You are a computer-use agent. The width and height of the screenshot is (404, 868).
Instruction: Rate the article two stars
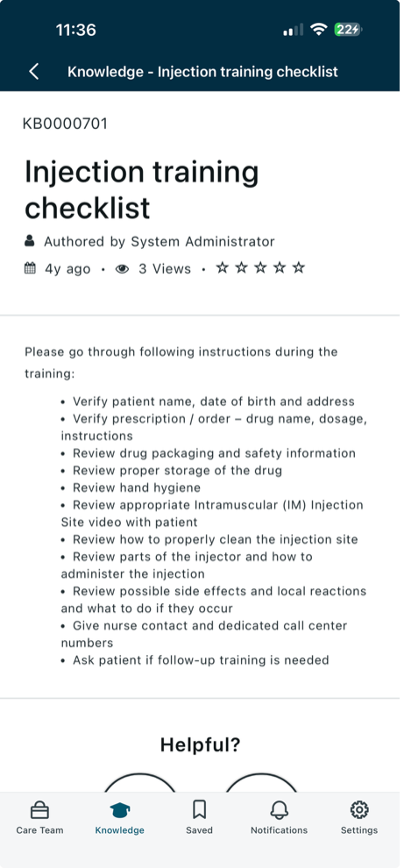tap(241, 268)
